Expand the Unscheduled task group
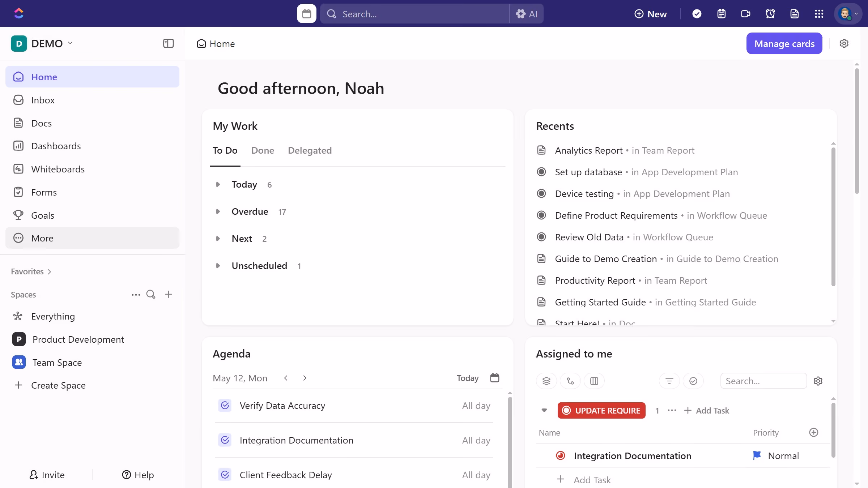Viewport: 868px width, 488px height. (x=218, y=266)
